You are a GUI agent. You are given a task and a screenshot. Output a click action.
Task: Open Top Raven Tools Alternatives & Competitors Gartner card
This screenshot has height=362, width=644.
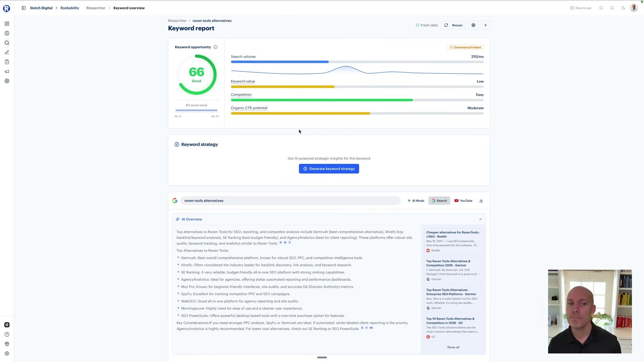453,270
